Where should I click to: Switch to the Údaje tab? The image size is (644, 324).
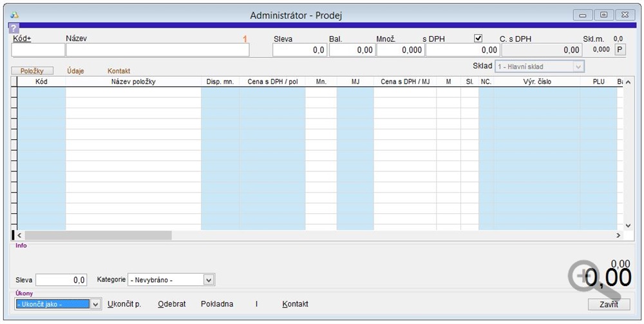(x=75, y=71)
